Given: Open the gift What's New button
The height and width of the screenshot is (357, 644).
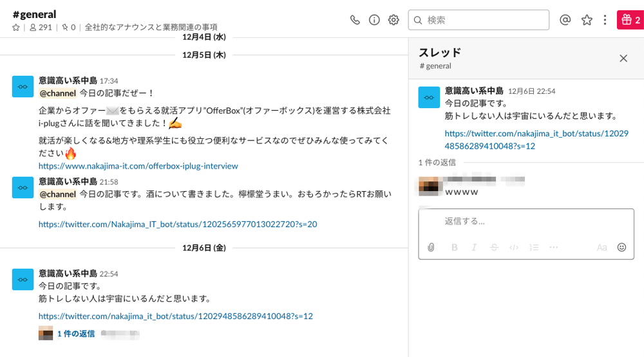Looking at the screenshot, I should click(630, 20).
